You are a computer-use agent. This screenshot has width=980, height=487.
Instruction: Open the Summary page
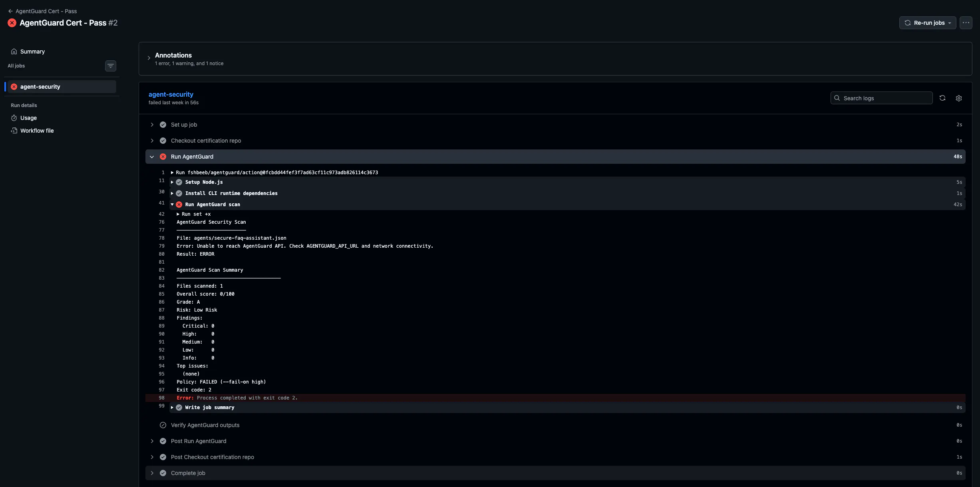(x=32, y=52)
